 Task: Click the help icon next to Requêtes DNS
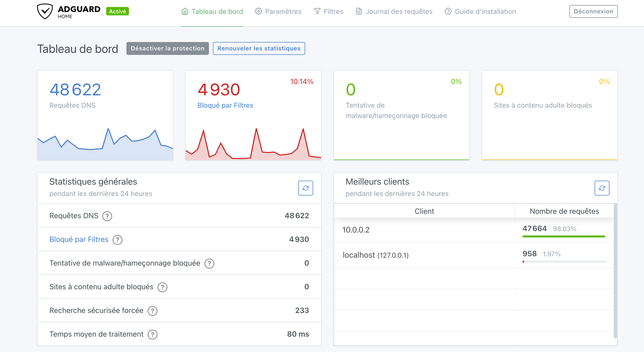tap(107, 216)
